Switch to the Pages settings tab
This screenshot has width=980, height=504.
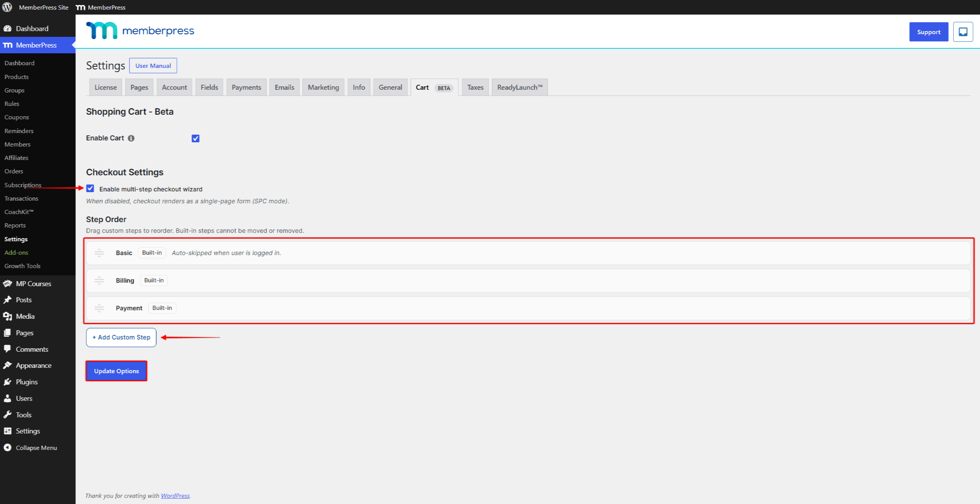click(x=139, y=87)
